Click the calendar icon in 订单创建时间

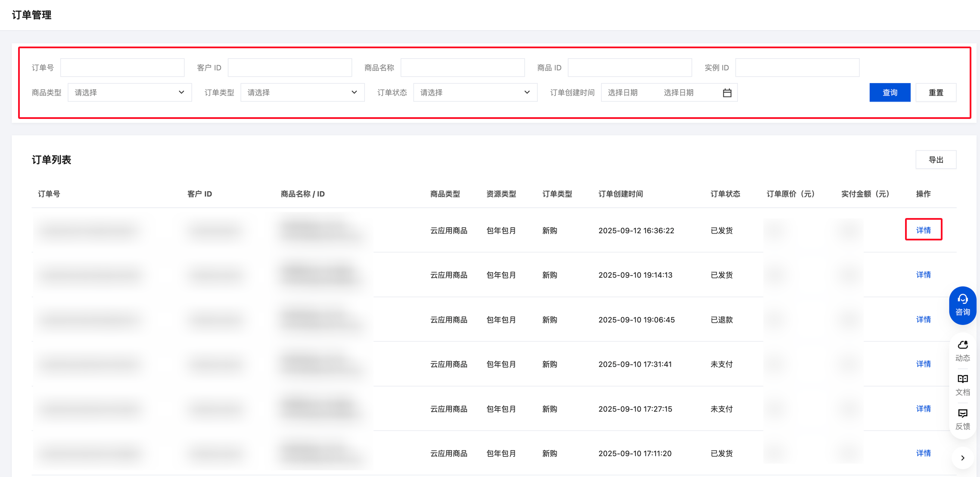coord(727,93)
